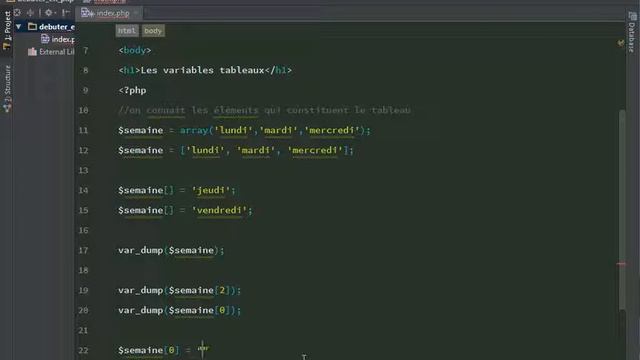640x360 pixels.
Task: Open the Project tool window tab
Action: [7, 30]
